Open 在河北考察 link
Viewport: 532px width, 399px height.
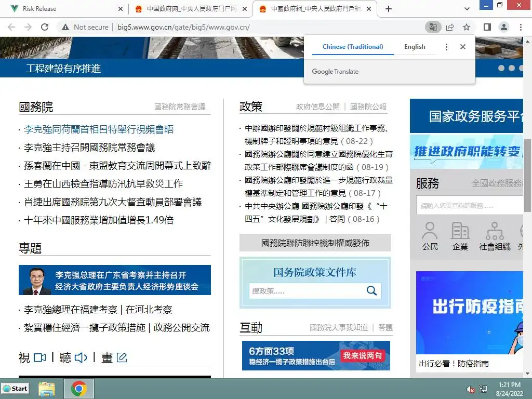point(149,310)
